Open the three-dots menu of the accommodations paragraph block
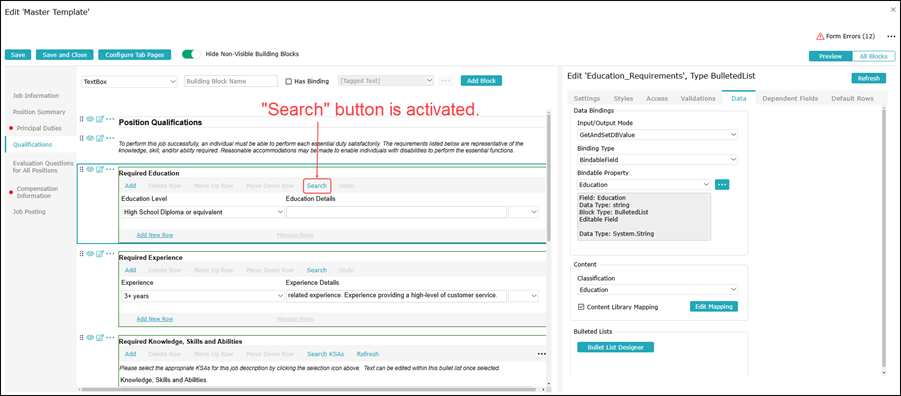 110,138
